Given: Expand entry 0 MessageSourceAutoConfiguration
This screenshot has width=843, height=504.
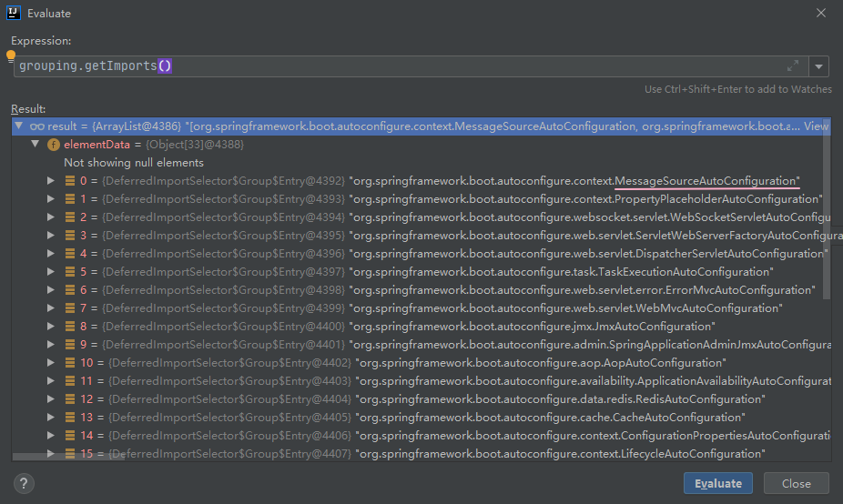Looking at the screenshot, I should click(x=51, y=180).
